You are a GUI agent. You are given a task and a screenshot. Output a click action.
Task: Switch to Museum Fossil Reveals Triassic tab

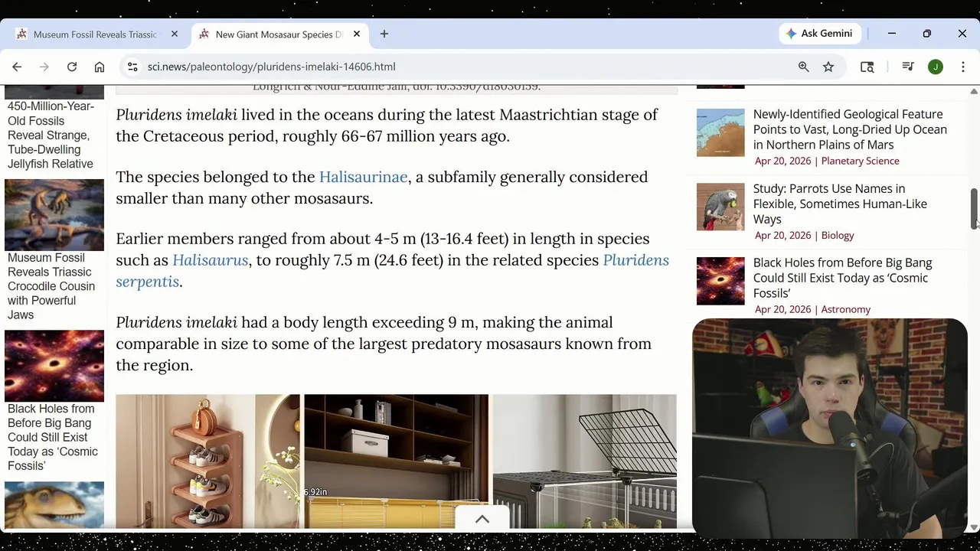coord(94,34)
